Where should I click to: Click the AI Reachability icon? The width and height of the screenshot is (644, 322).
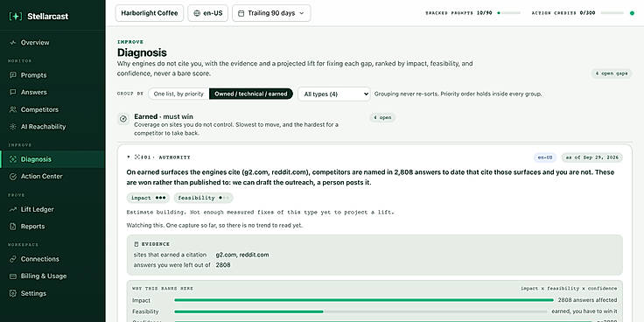click(x=13, y=127)
